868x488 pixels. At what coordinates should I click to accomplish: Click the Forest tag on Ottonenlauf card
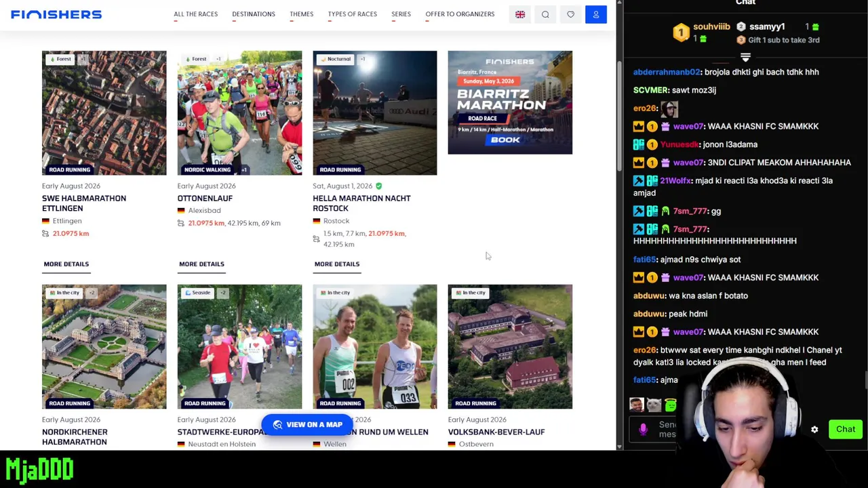pyautogui.click(x=195, y=59)
